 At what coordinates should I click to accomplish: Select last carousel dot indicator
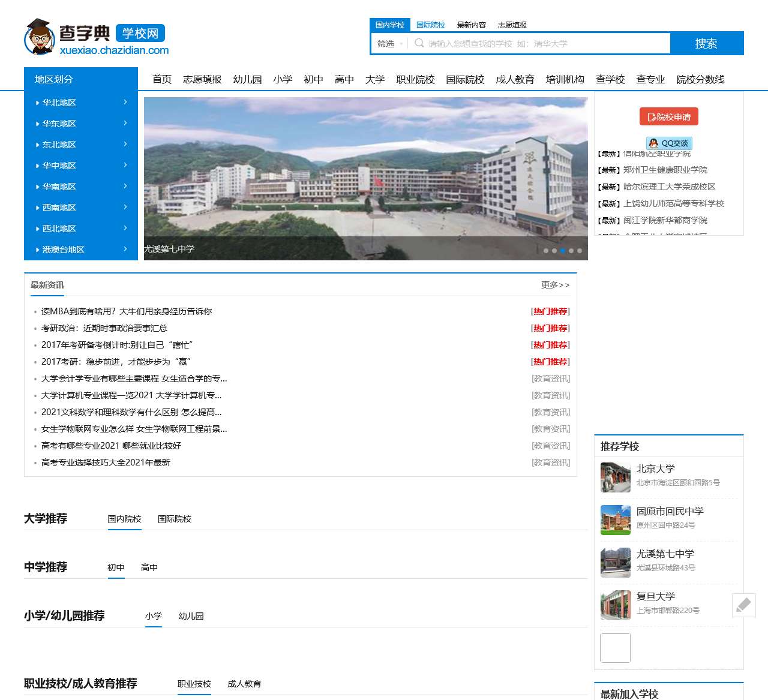point(580,251)
